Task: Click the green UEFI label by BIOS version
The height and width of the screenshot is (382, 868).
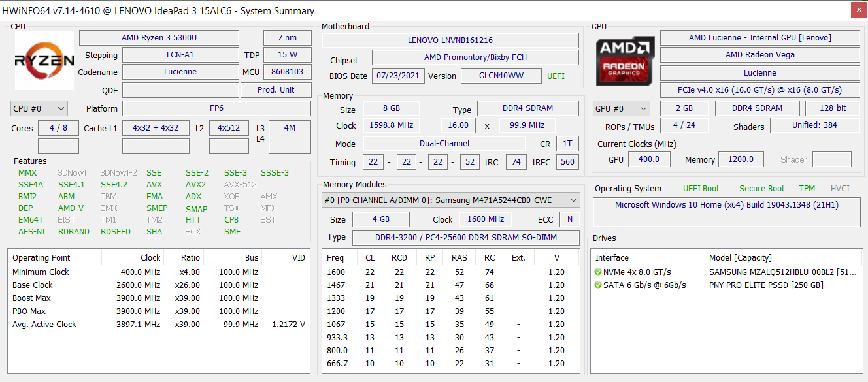Action: tap(556, 76)
